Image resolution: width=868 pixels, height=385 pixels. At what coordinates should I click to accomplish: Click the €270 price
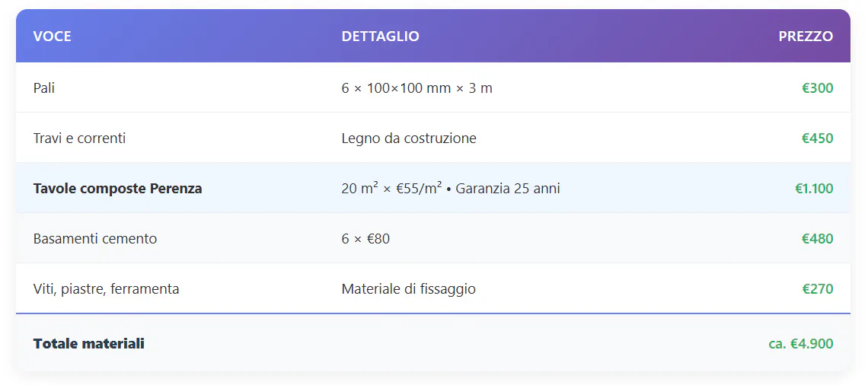817,289
